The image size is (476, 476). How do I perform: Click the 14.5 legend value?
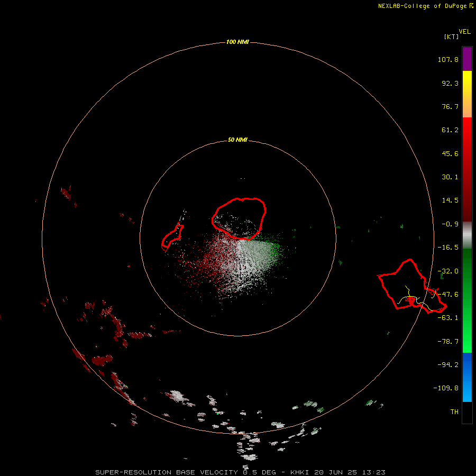(450, 200)
